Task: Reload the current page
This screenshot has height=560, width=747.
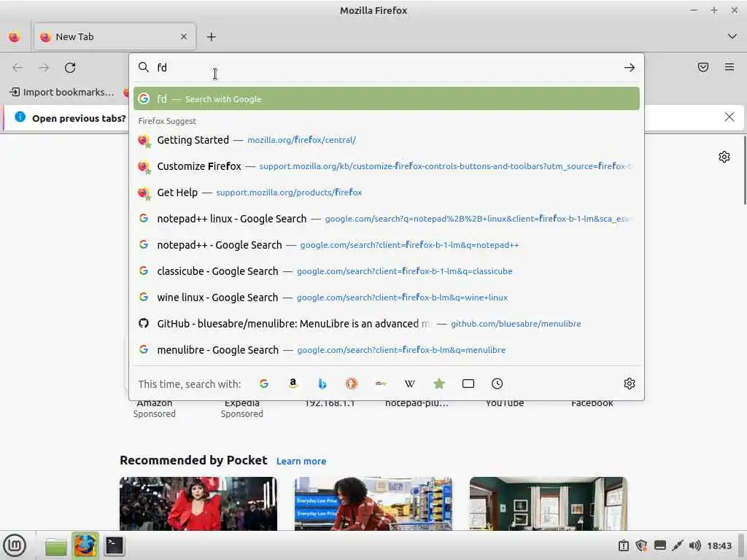Action: pos(70,68)
